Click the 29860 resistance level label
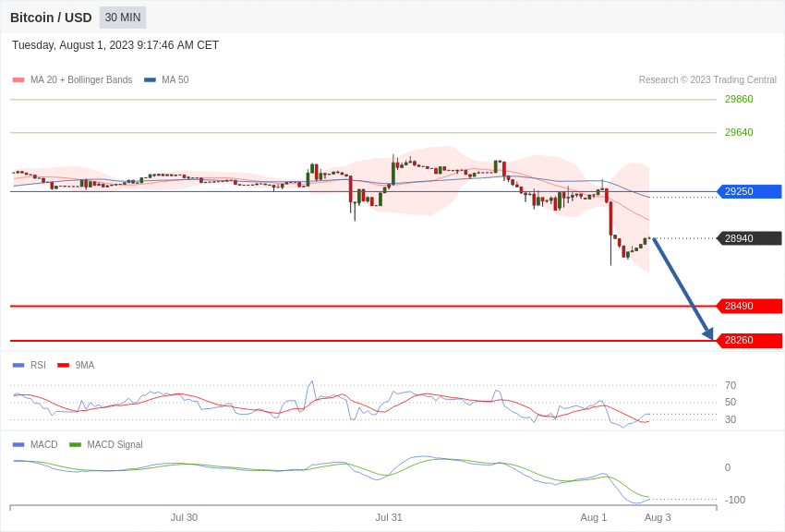This screenshot has width=785, height=532. pyautogui.click(x=739, y=99)
